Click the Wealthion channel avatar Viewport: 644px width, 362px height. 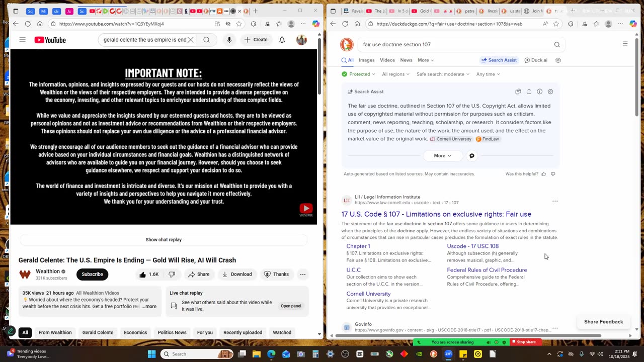pos(25,274)
